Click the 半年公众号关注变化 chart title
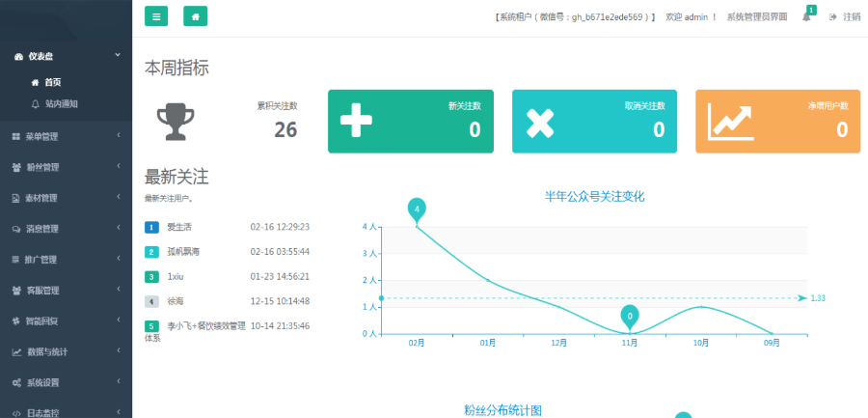 point(594,196)
